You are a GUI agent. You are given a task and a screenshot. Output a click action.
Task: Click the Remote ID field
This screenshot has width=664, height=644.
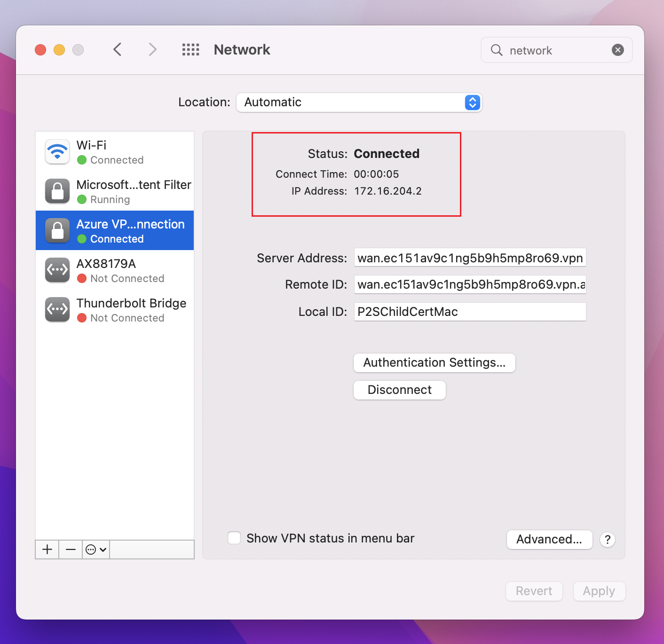pyautogui.click(x=470, y=284)
